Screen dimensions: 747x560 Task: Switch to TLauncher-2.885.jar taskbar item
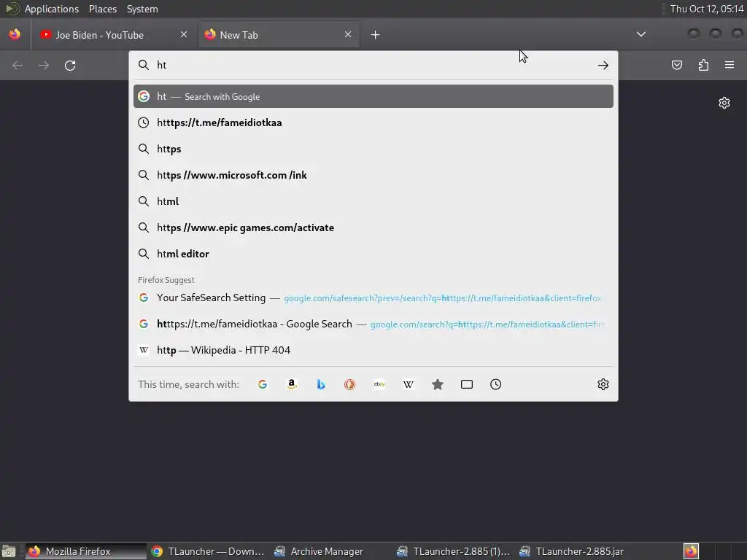coord(576,551)
